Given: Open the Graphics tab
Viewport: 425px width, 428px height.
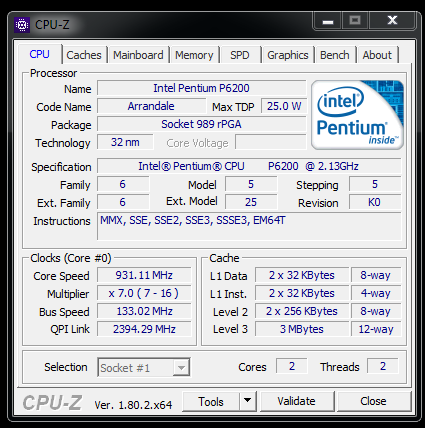Looking at the screenshot, I should click(288, 55).
